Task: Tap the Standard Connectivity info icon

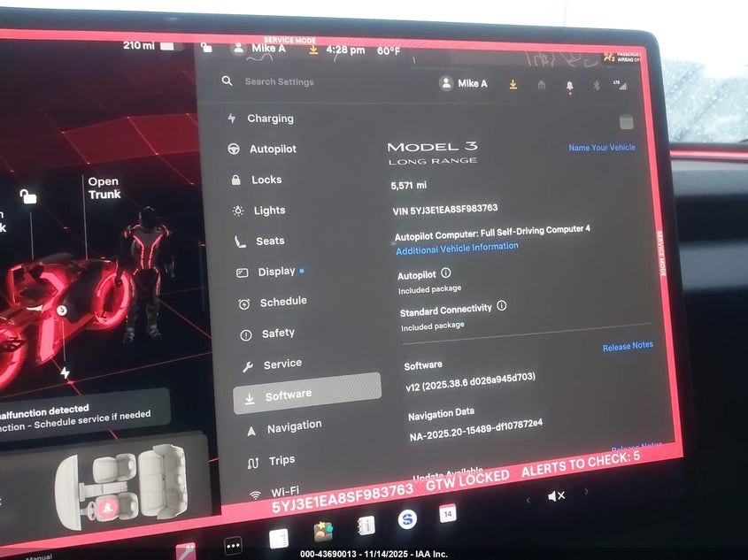Action: (x=502, y=306)
